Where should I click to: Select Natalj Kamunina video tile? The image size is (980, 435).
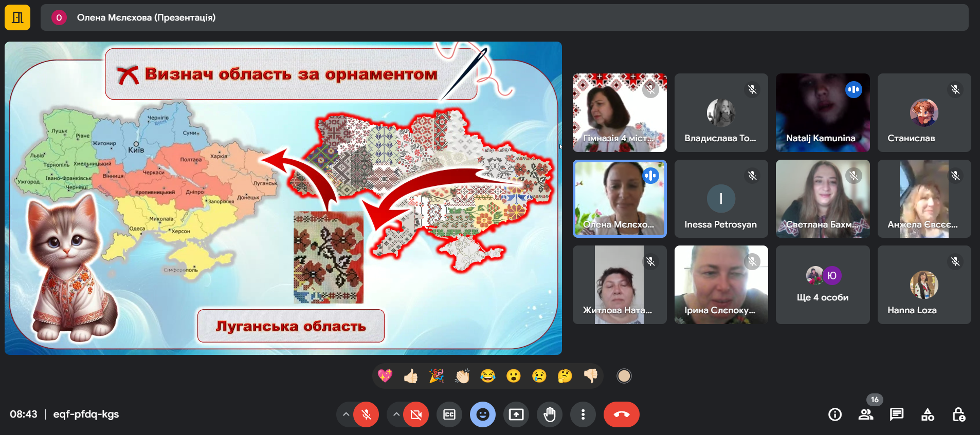point(822,112)
